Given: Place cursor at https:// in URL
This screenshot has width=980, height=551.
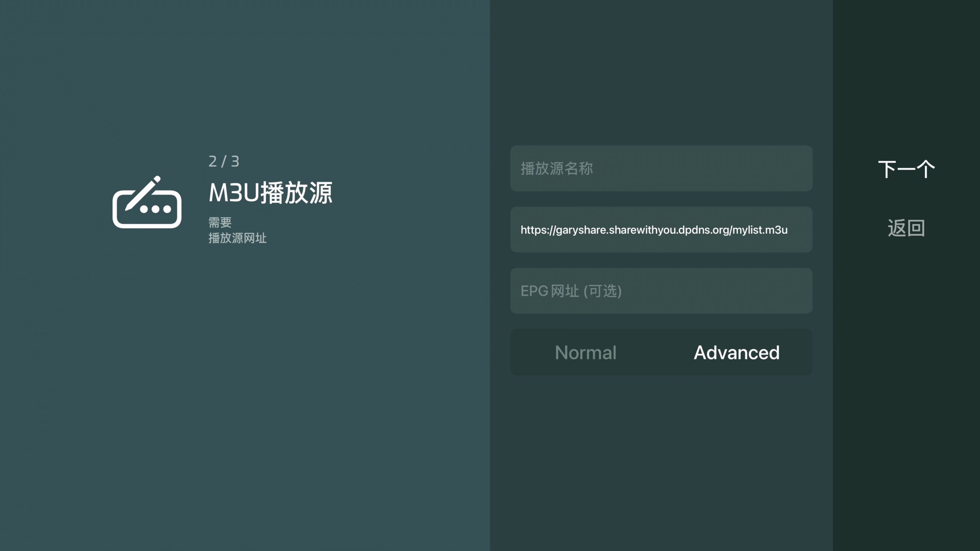Looking at the screenshot, I should [537, 230].
